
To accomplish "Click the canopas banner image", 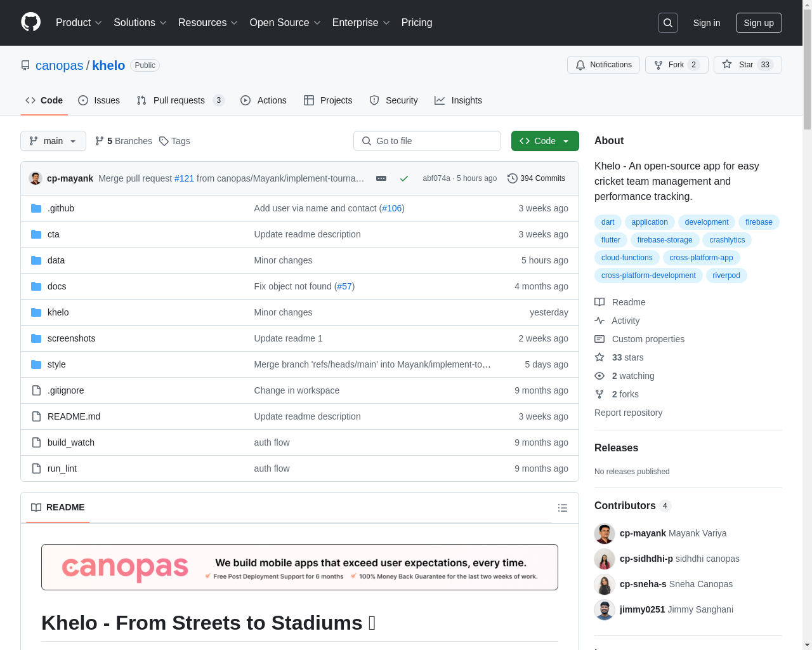I will click(299, 567).
